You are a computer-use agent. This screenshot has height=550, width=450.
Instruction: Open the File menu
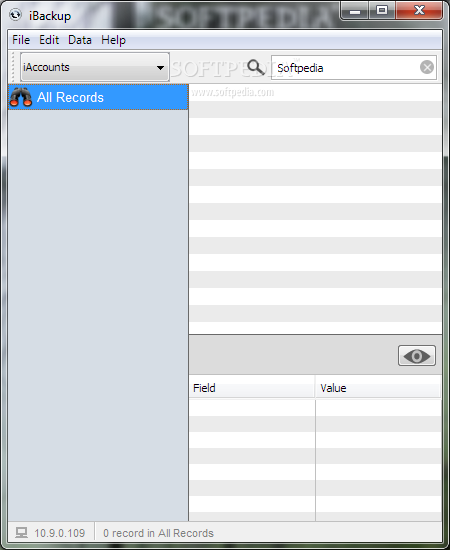(21, 40)
